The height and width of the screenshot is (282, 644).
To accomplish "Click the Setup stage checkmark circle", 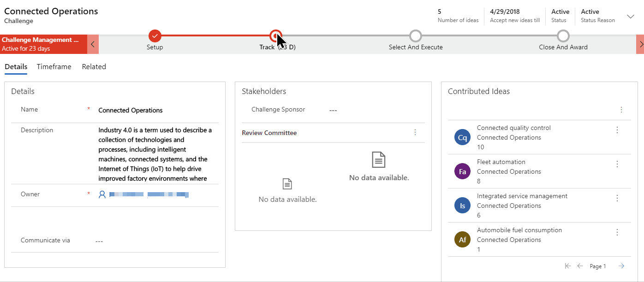I will point(155,35).
